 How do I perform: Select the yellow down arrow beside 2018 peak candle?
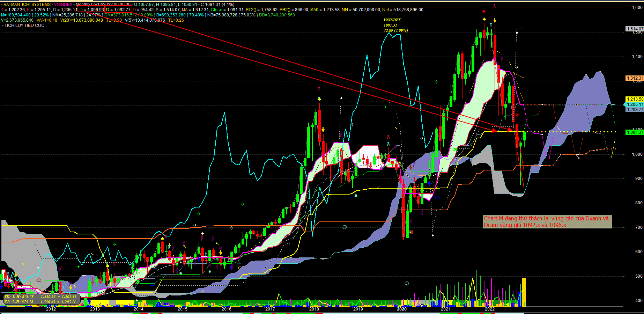tap(323, 130)
